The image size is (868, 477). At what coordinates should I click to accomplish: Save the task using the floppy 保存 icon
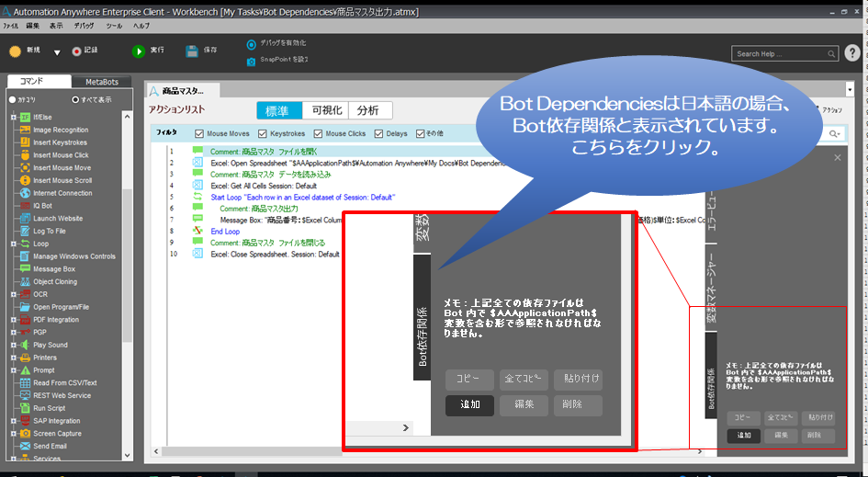[x=192, y=51]
